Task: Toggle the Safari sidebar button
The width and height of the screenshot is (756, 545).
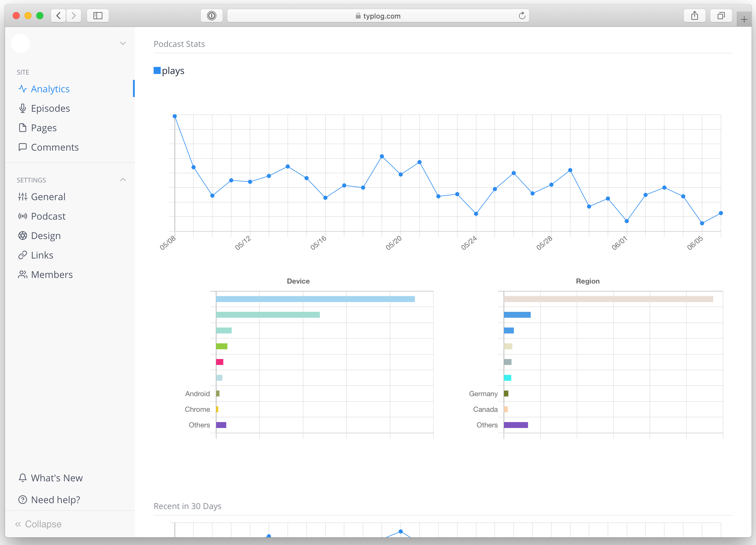Action: [x=98, y=16]
